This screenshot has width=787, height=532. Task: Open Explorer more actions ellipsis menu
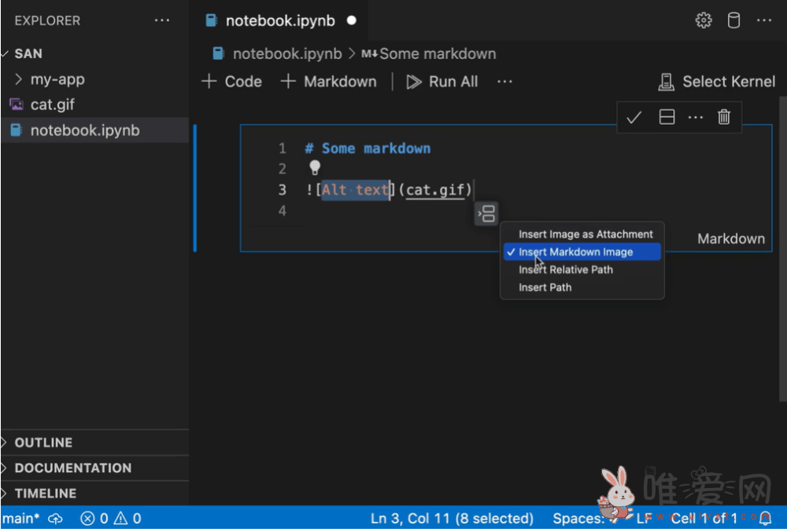click(162, 20)
